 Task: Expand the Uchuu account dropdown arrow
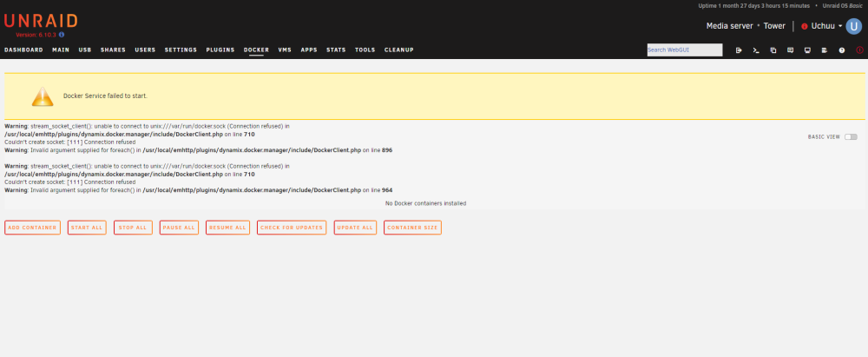840,26
